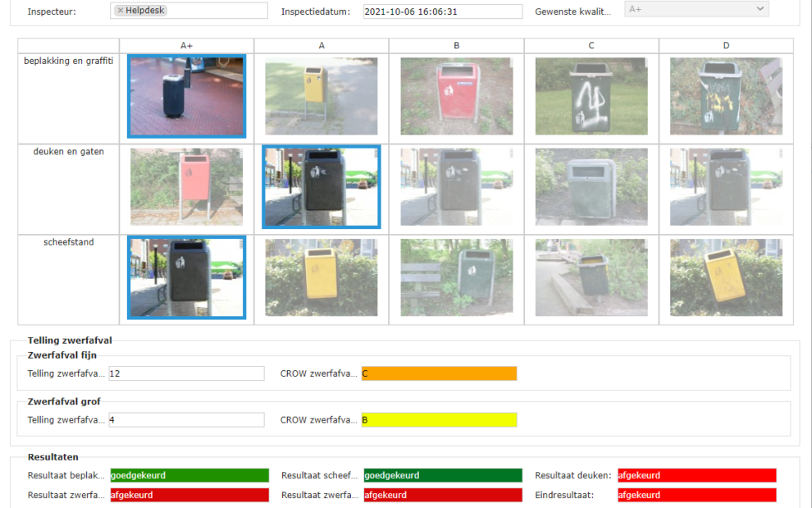
Task: Click the Inspecteur tag input field
Action: click(217, 11)
